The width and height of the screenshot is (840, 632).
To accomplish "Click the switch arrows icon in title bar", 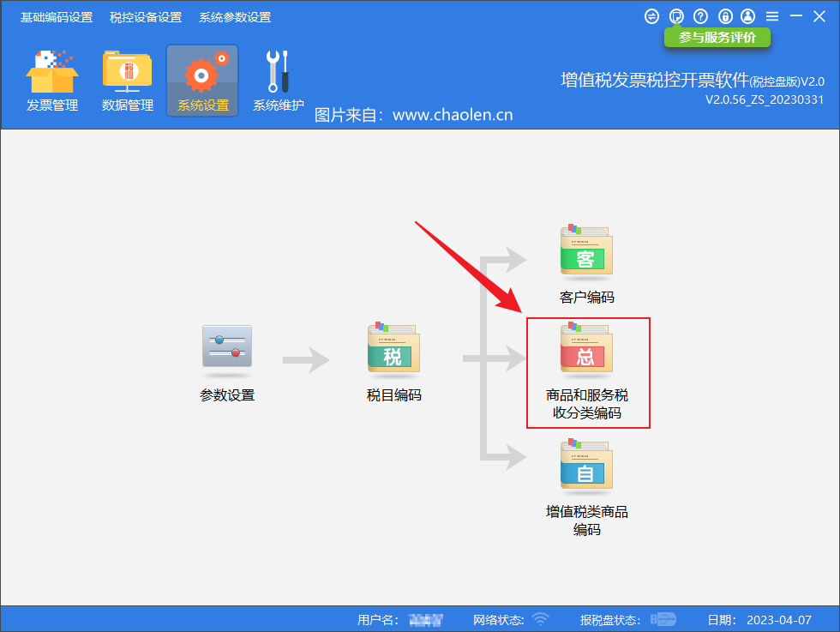I will click(x=652, y=16).
